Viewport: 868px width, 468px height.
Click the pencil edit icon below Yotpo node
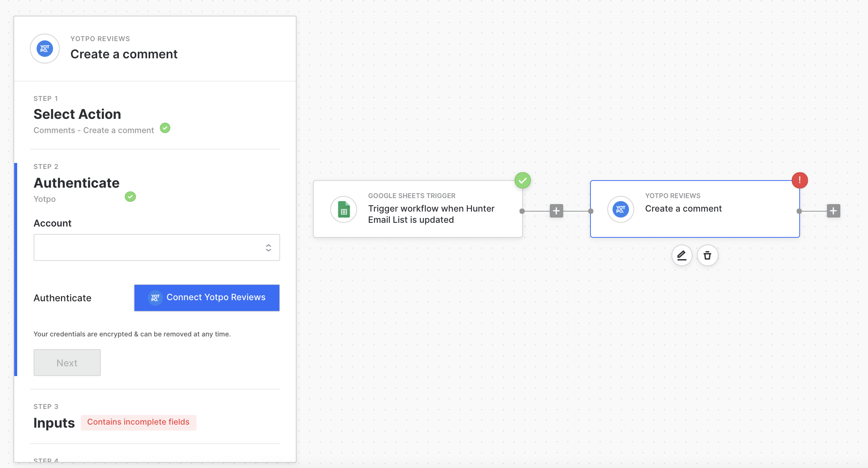click(682, 255)
